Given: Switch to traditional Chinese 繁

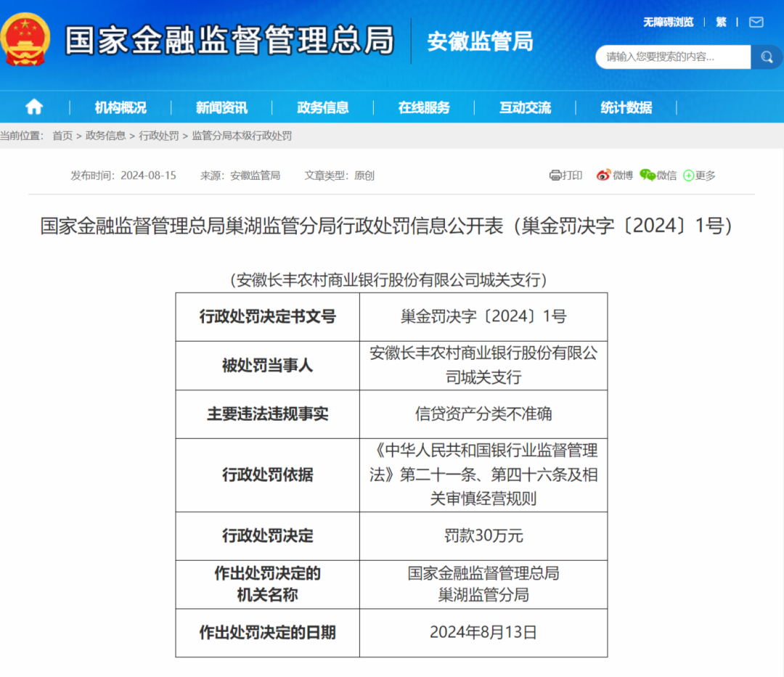Looking at the screenshot, I should click(721, 22).
